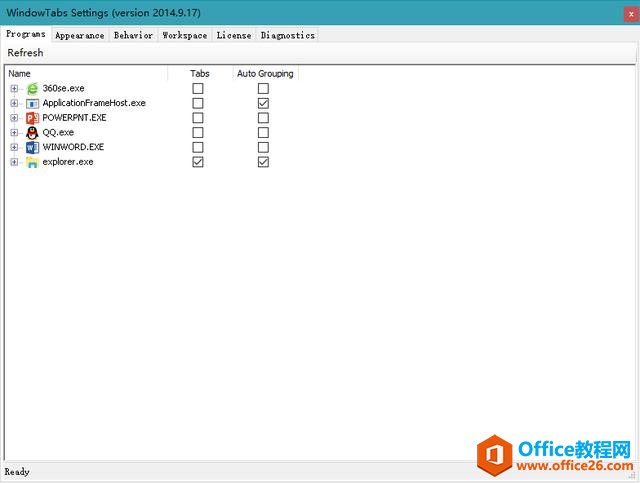Click the 360se.exe browser icon
Viewport: 640px width, 483px height.
click(32, 88)
